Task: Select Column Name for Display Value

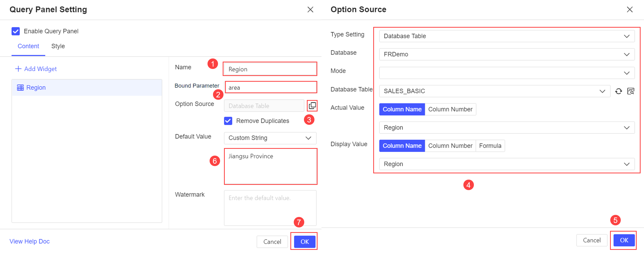Action: pyautogui.click(x=402, y=146)
